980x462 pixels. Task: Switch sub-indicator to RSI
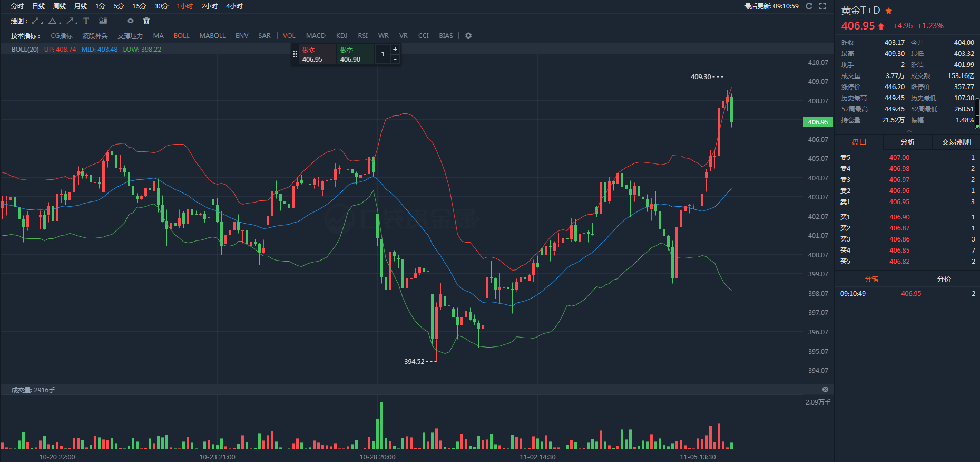(x=362, y=36)
